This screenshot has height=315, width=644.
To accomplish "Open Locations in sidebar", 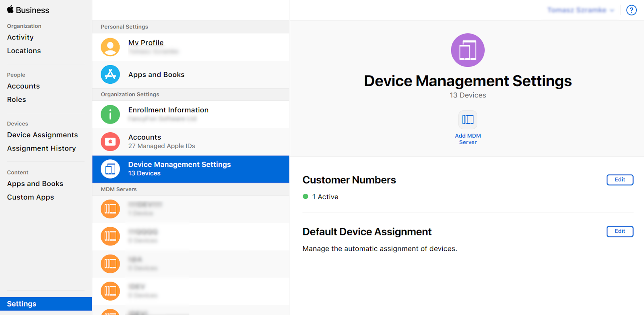I will [x=24, y=51].
